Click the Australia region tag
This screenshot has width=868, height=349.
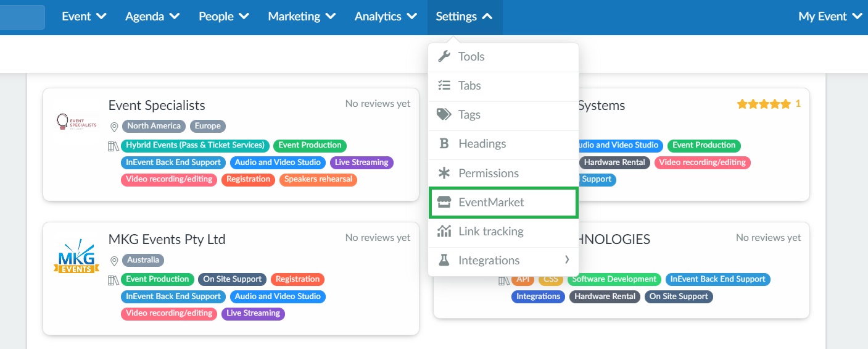[x=143, y=260]
